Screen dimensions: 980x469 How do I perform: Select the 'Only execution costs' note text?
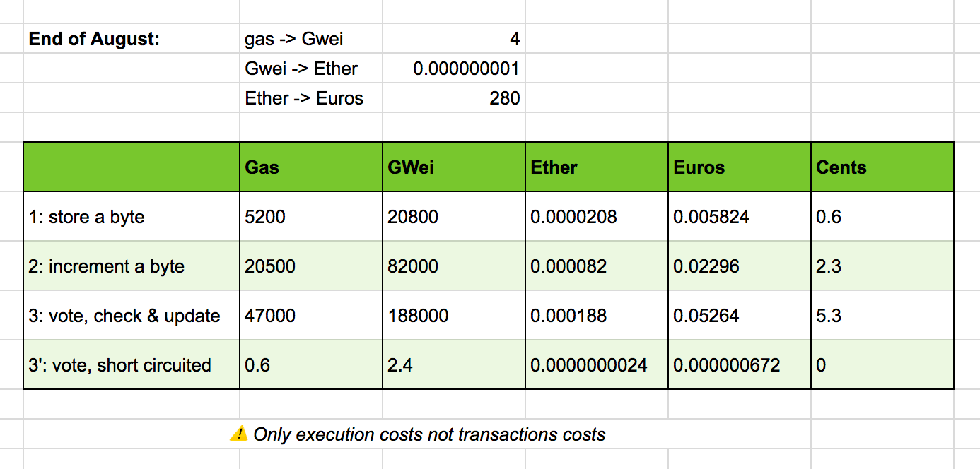click(x=429, y=434)
